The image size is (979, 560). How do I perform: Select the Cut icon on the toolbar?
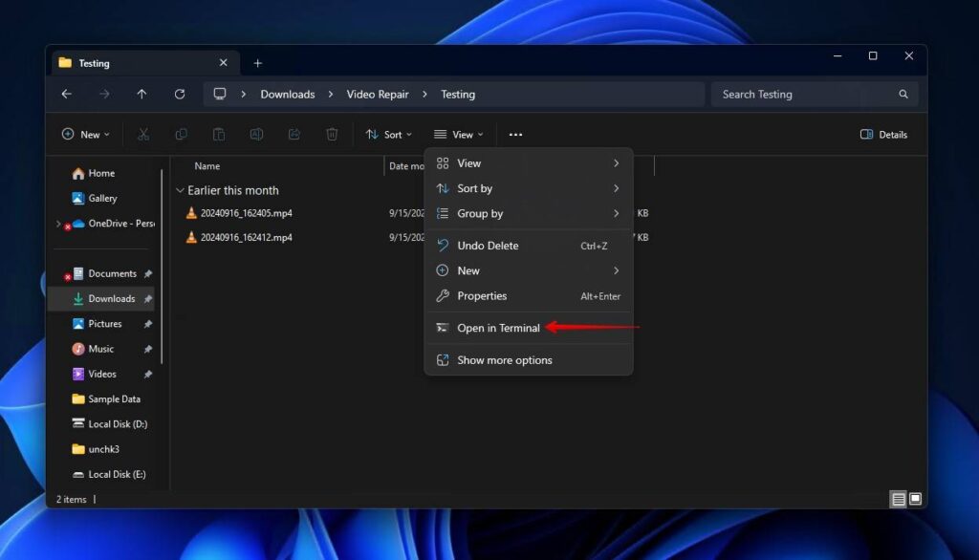143,134
